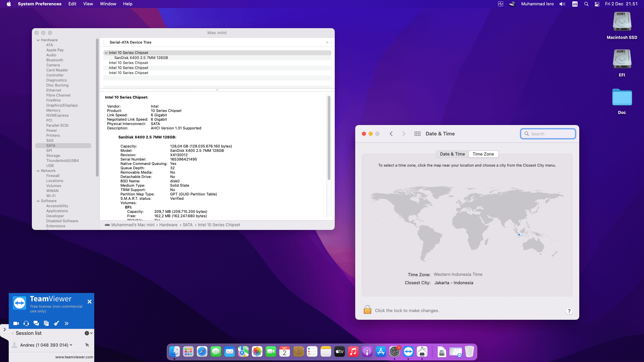
Task: Open the Window menu in menu bar
Action: pyautogui.click(x=108, y=4)
